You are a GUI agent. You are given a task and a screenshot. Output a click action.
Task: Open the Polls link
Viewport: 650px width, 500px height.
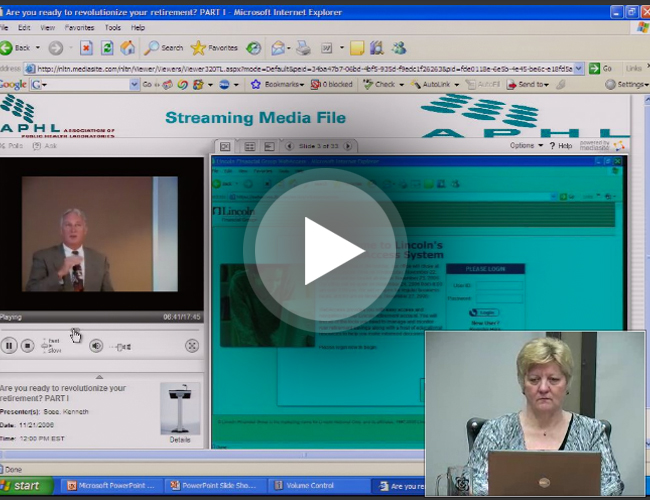[x=12, y=146]
